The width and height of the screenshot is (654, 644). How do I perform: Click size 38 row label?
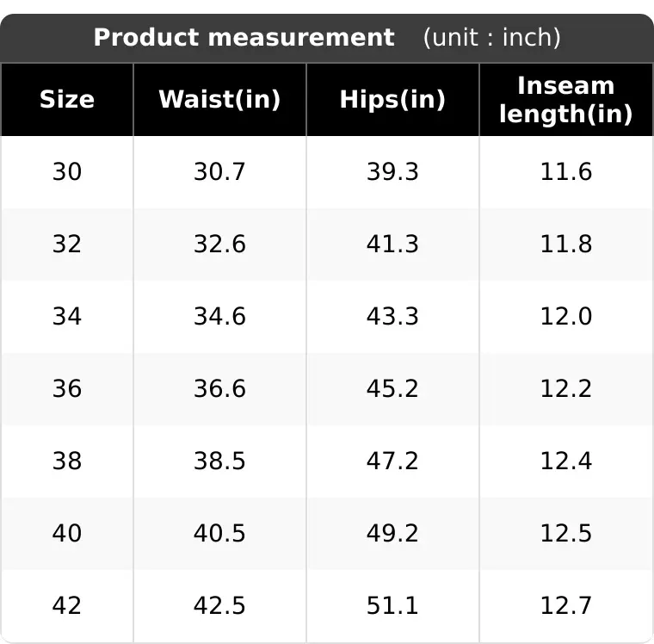tap(67, 461)
